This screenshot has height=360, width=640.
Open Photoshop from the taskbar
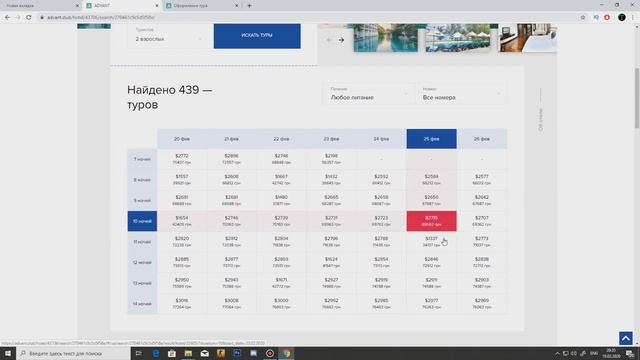pos(237,353)
